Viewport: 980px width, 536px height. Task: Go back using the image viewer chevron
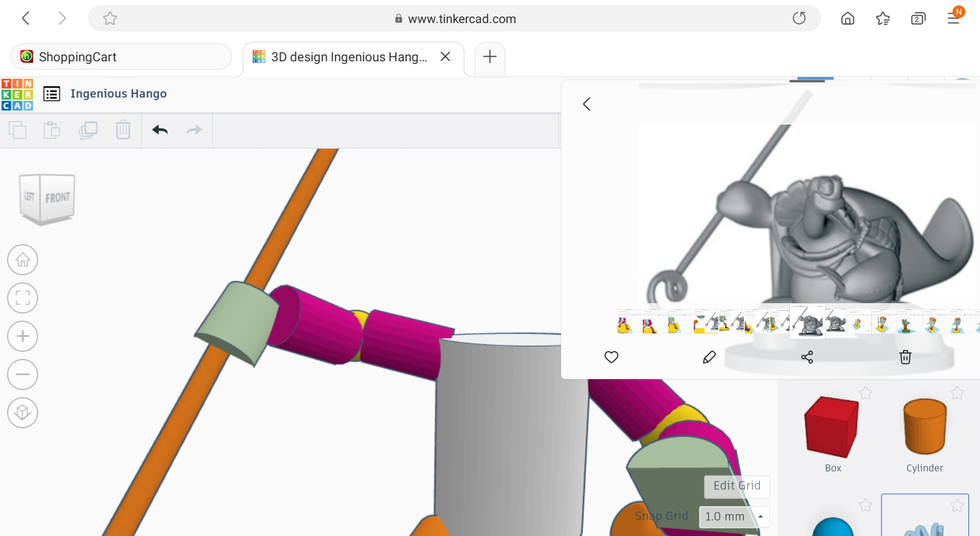587,104
